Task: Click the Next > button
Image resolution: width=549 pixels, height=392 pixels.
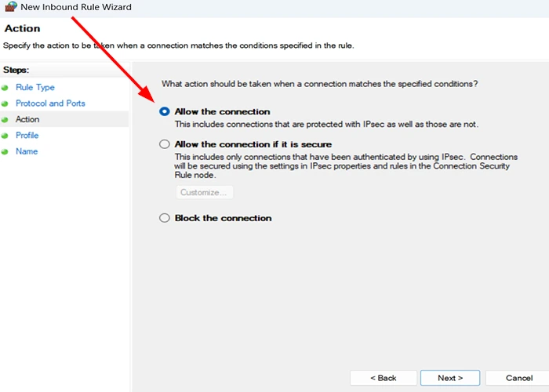Action: 450,378
